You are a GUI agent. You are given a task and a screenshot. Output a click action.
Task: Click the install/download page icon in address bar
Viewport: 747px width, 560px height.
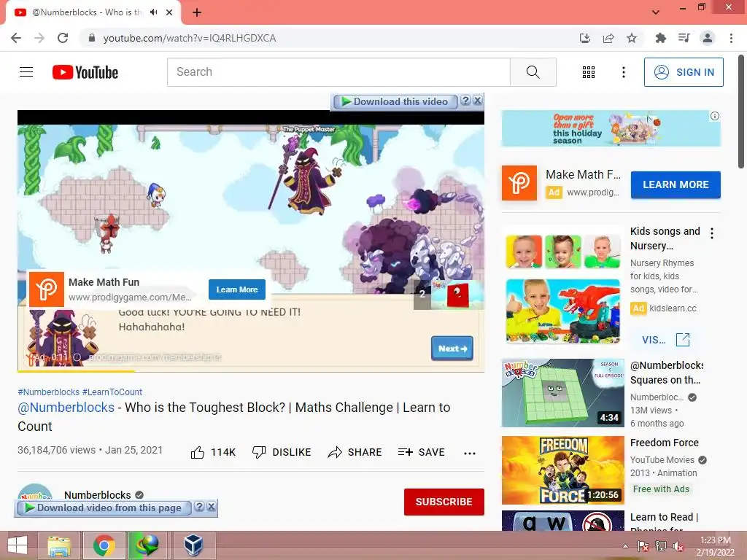(585, 38)
